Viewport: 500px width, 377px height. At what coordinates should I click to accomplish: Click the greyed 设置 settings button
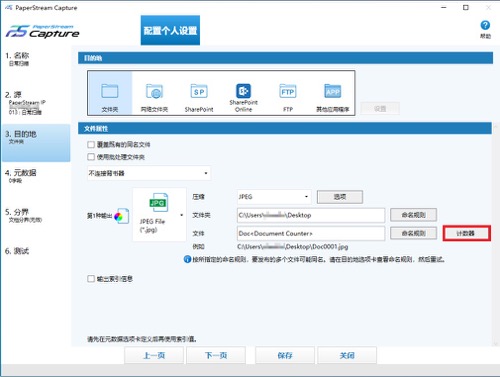pos(380,108)
